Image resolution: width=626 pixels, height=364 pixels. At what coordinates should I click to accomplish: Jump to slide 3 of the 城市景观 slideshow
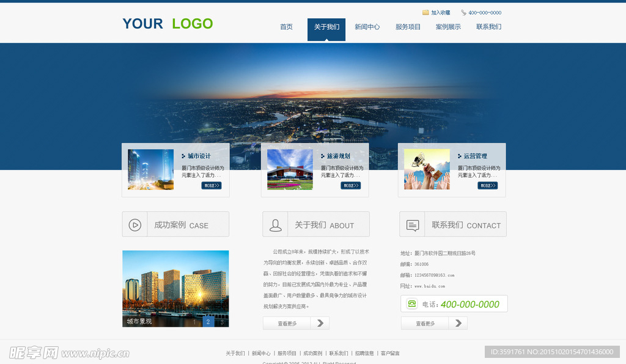[222, 322]
